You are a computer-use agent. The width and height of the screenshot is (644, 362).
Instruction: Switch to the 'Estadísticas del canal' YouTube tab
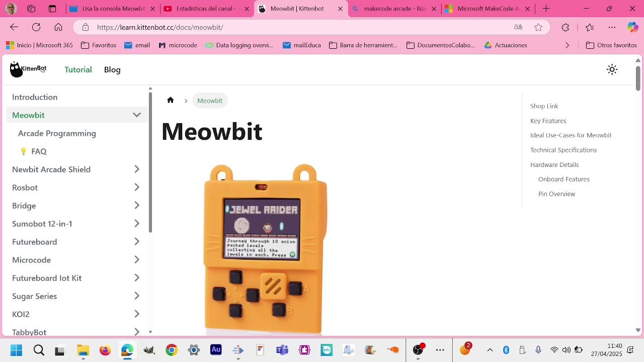pyautogui.click(x=206, y=9)
